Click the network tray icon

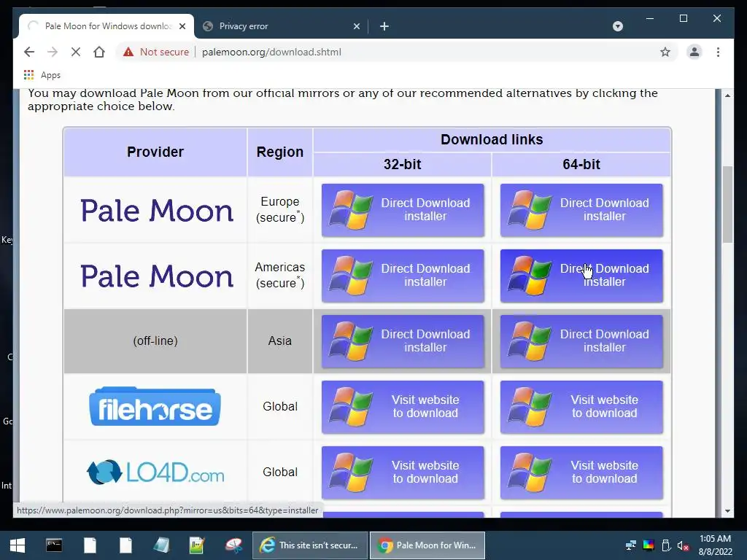point(631,545)
